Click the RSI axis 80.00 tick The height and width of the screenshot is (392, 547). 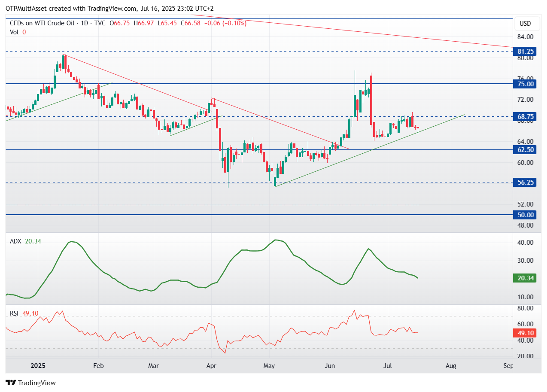[x=525, y=308]
